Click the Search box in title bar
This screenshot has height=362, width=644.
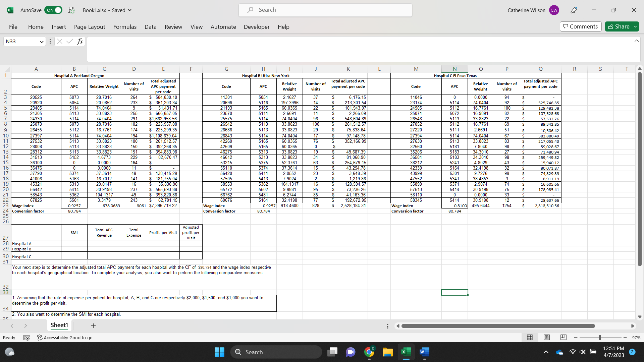[325, 10]
